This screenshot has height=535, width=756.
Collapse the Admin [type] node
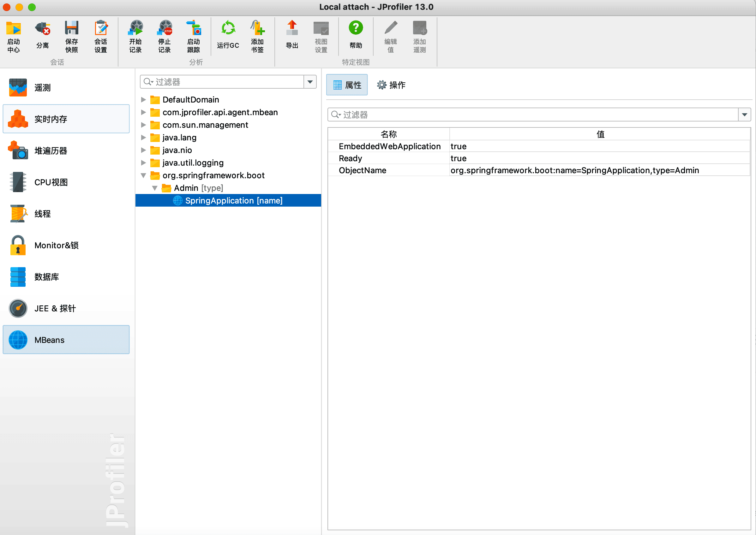pos(155,188)
